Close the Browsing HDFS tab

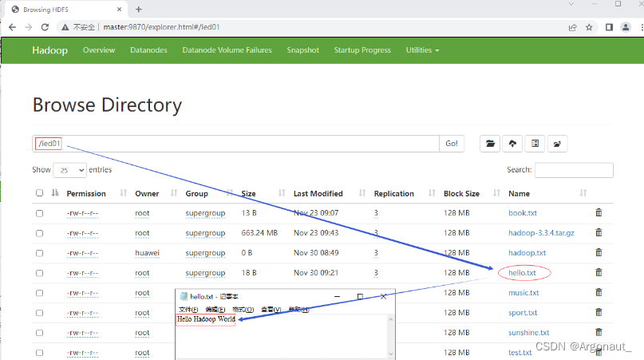tap(119, 9)
